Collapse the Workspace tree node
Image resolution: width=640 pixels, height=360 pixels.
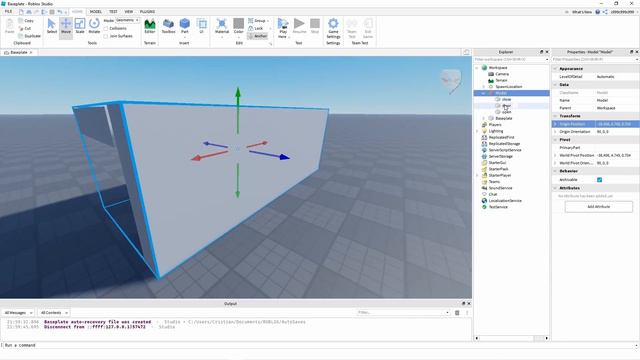pos(477,68)
